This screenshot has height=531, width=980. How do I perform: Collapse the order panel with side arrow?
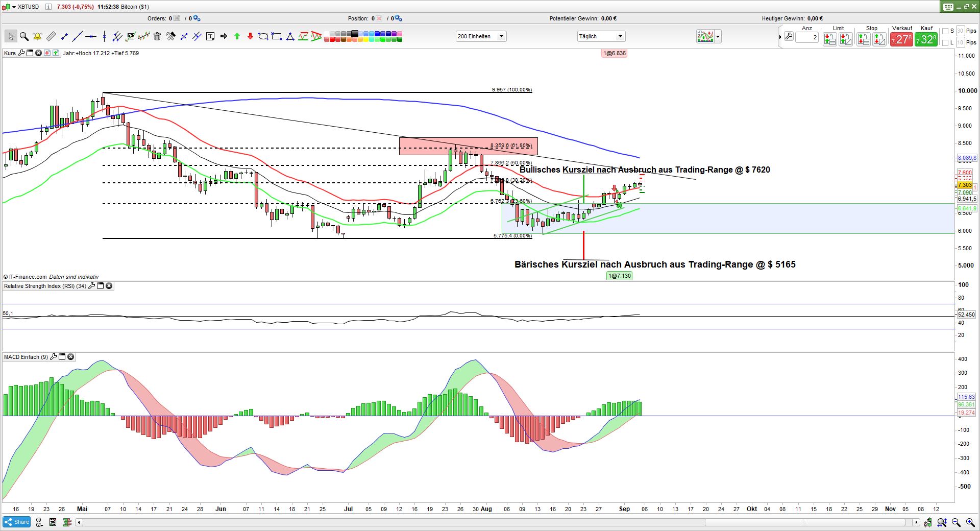pos(780,37)
